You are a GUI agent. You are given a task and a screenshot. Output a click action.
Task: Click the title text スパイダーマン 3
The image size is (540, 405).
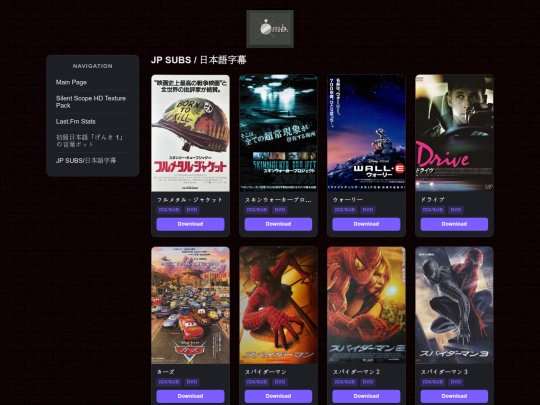click(x=444, y=372)
